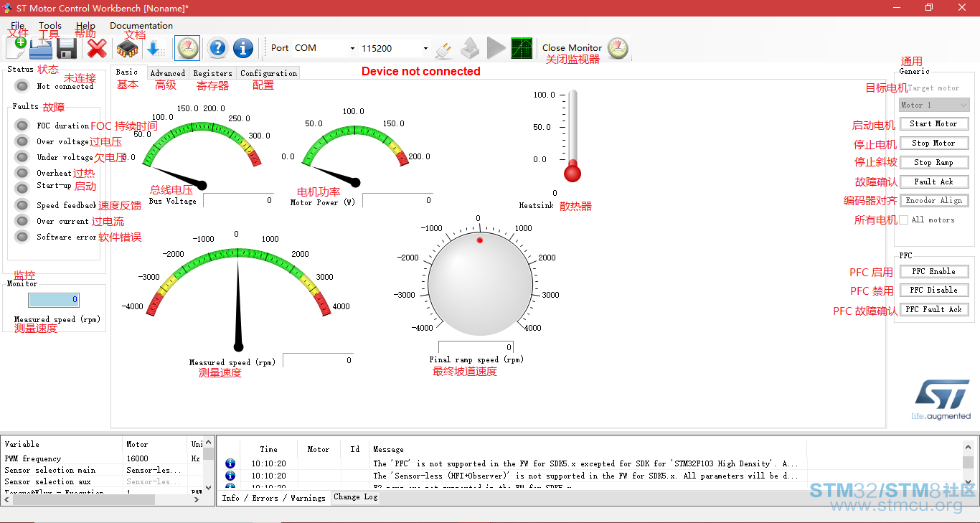Click the 'Time' column header in the log
Image resolution: width=980 pixels, height=523 pixels.
(x=268, y=449)
